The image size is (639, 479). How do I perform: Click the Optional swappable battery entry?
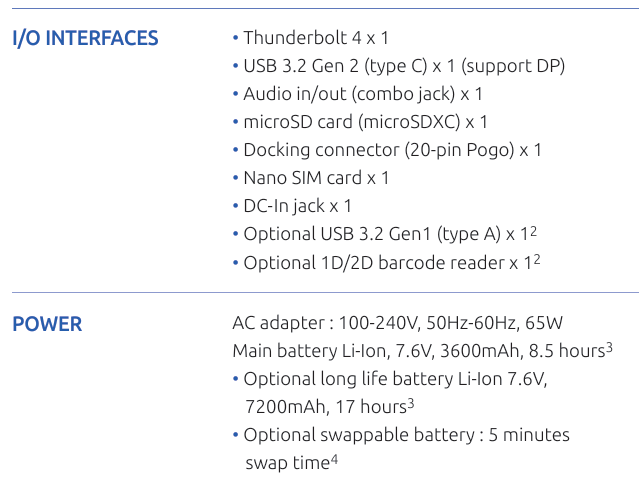click(x=406, y=435)
